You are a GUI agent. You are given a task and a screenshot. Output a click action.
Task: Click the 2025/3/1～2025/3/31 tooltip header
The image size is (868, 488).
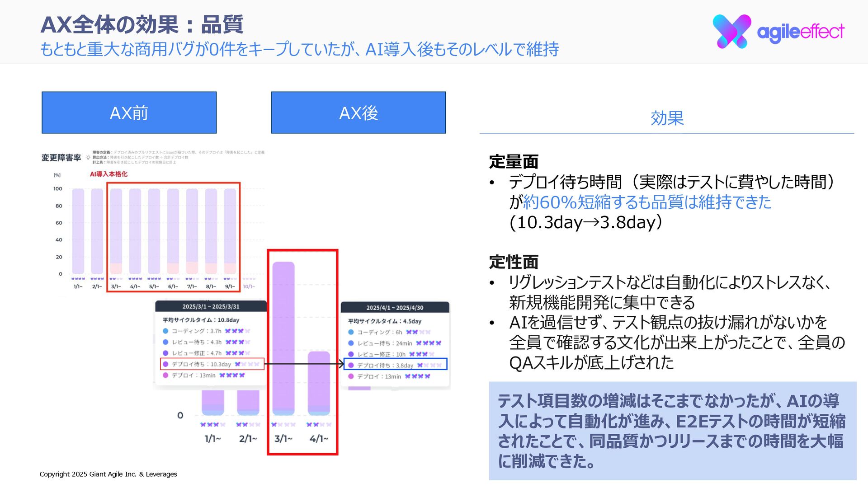coord(211,306)
